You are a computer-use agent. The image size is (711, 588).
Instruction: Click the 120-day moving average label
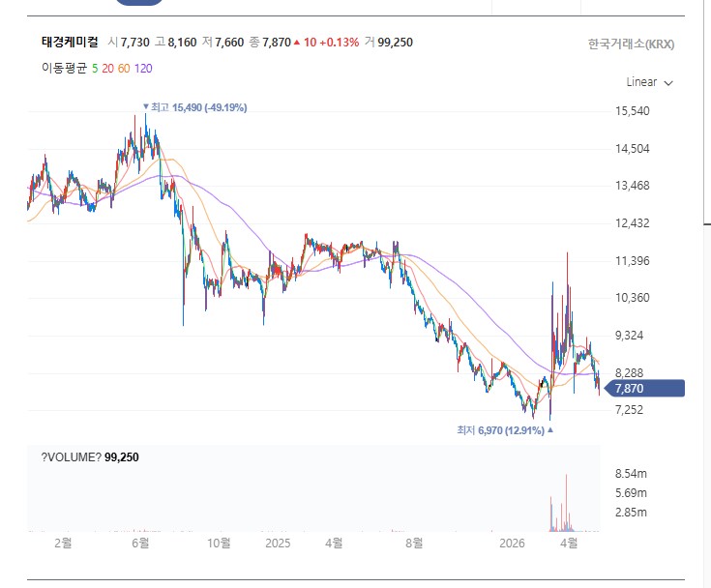[x=143, y=69]
